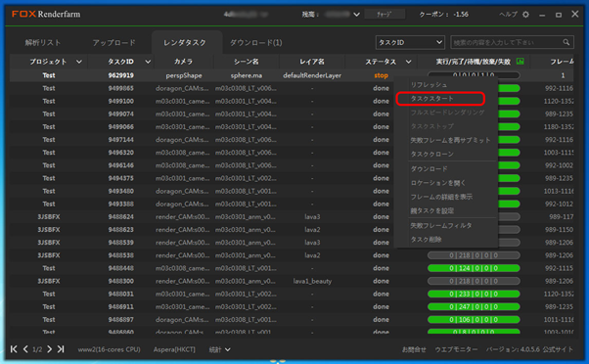Screen dimensions: 589x364
Task: Expand the ステータス column filter arrow
Action: pyautogui.click(x=408, y=62)
